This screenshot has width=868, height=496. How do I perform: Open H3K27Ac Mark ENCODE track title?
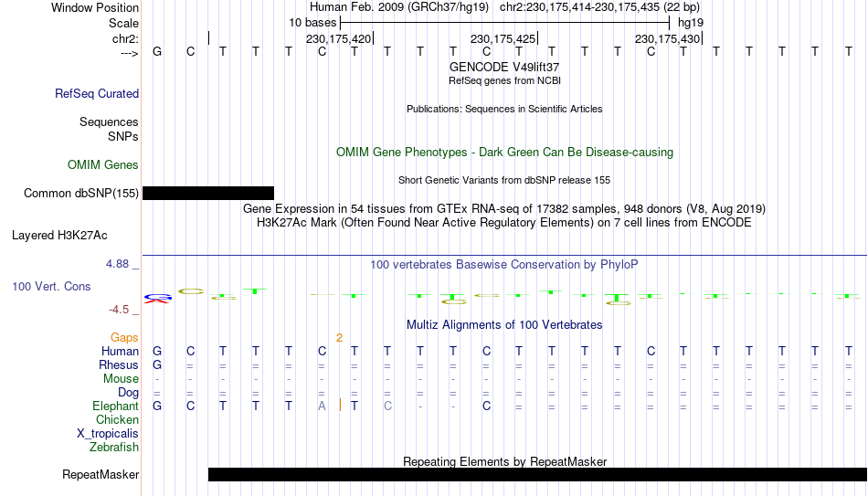point(504,223)
